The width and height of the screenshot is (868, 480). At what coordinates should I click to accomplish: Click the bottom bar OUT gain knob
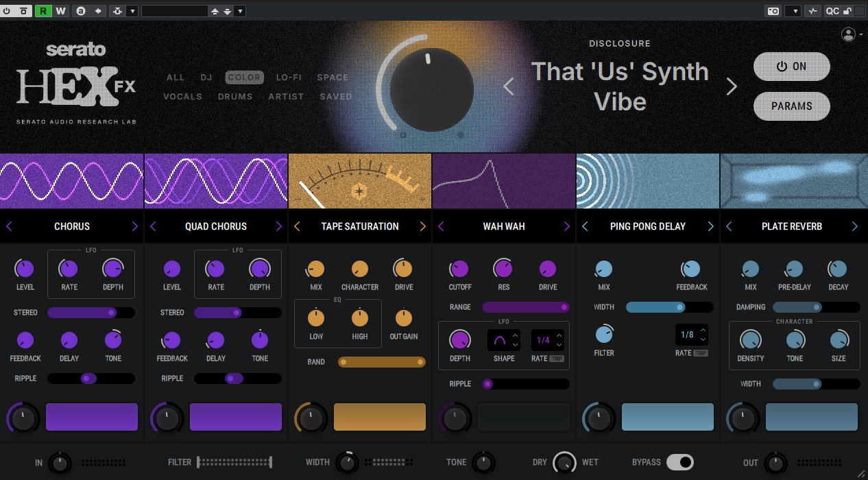776,463
